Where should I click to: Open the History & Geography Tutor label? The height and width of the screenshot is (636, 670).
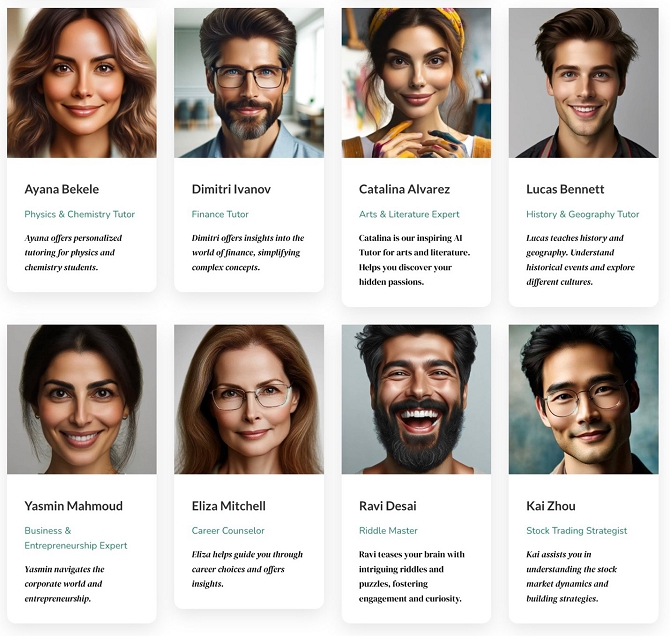pos(582,214)
